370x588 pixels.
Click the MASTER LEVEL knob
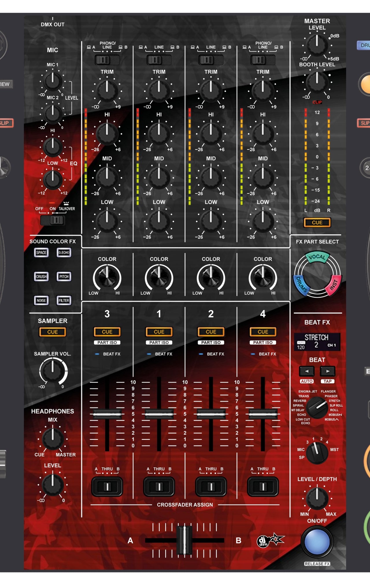317,45
